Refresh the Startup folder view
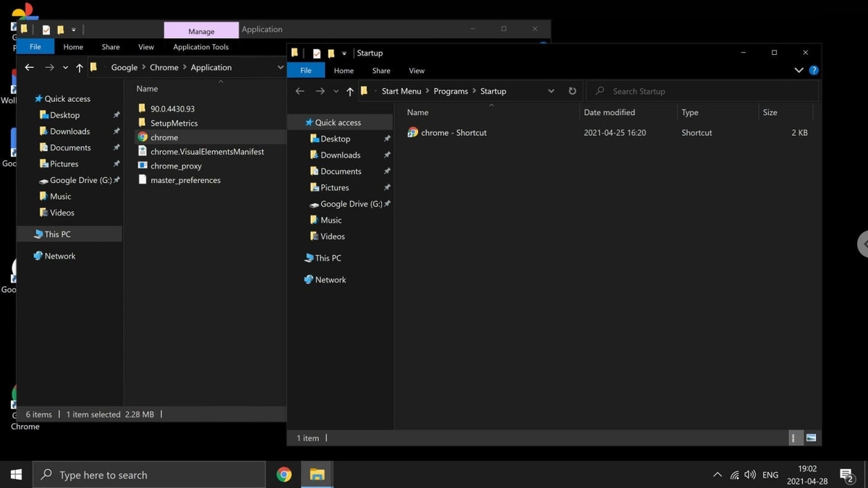Image resolution: width=868 pixels, height=488 pixels. [572, 91]
